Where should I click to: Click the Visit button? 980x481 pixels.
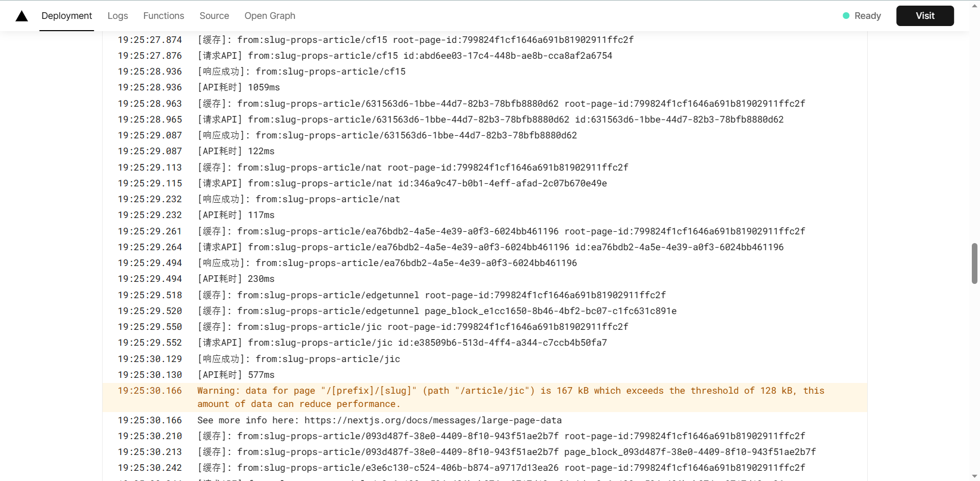click(925, 15)
